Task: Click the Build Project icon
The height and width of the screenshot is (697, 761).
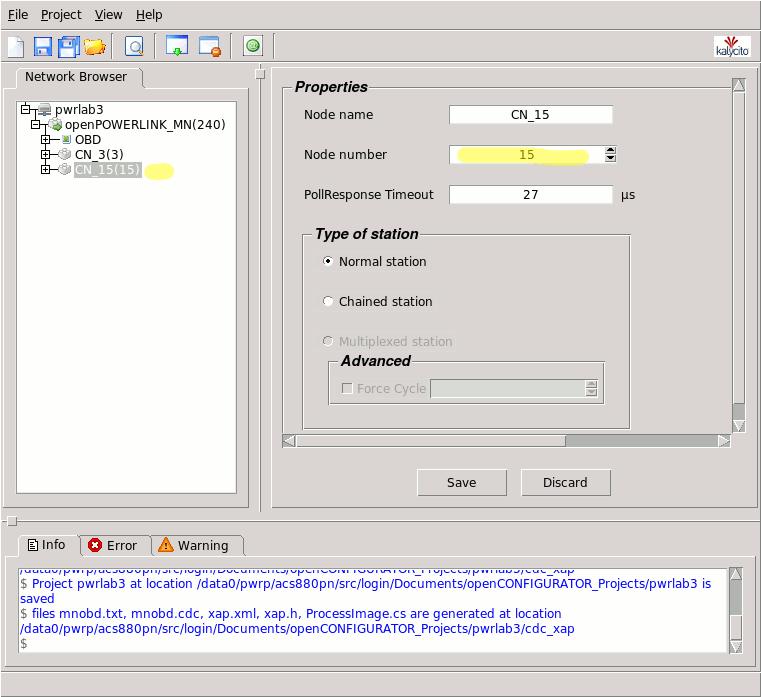Action: click(177, 46)
